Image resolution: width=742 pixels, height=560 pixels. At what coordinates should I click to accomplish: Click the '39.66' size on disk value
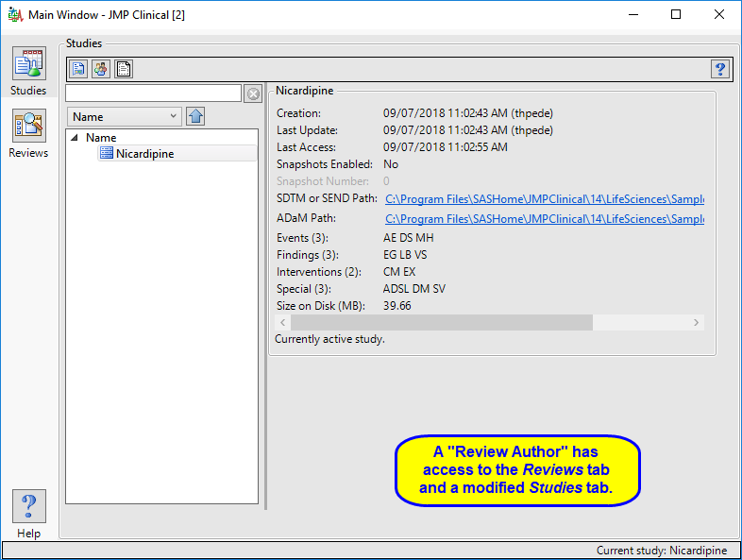point(397,306)
